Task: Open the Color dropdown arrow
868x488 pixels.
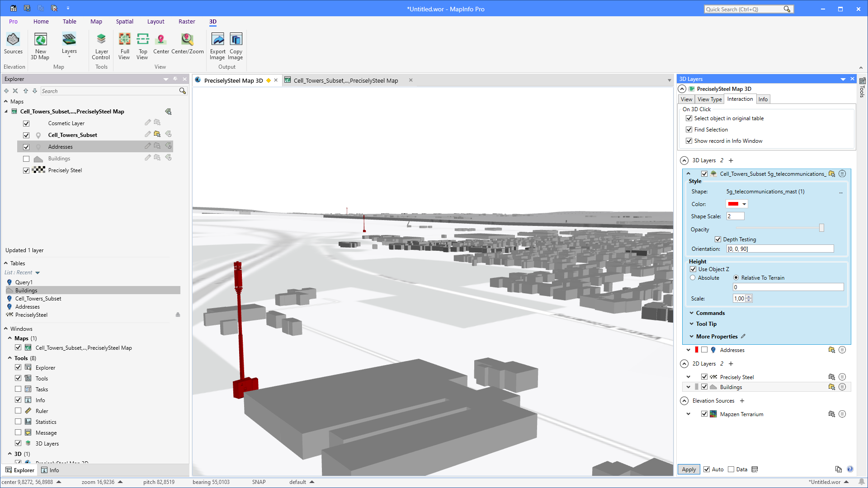Action: pyautogui.click(x=744, y=204)
